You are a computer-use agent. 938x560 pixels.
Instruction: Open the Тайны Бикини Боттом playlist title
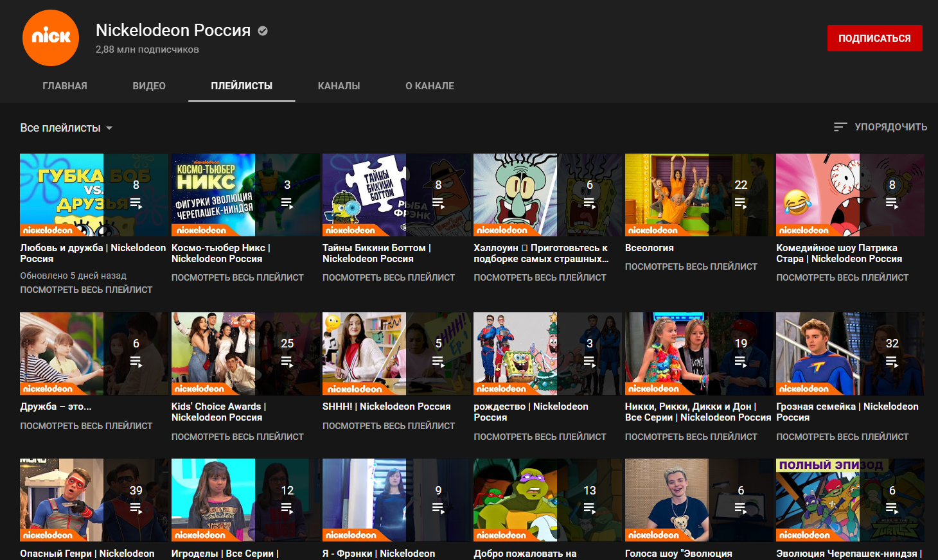click(376, 253)
